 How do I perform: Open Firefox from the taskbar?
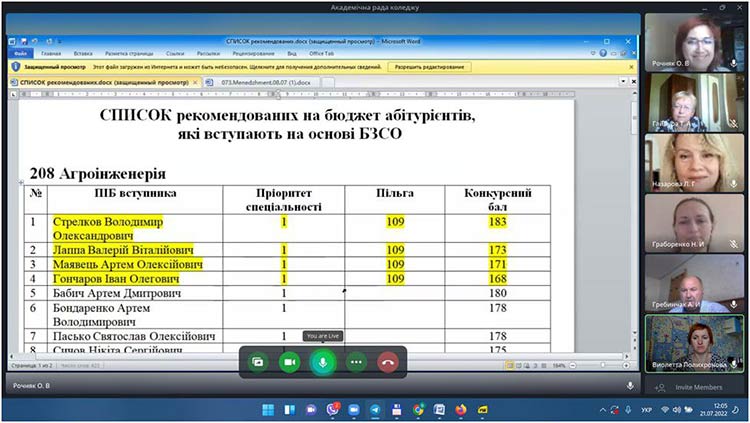coord(461,410)
